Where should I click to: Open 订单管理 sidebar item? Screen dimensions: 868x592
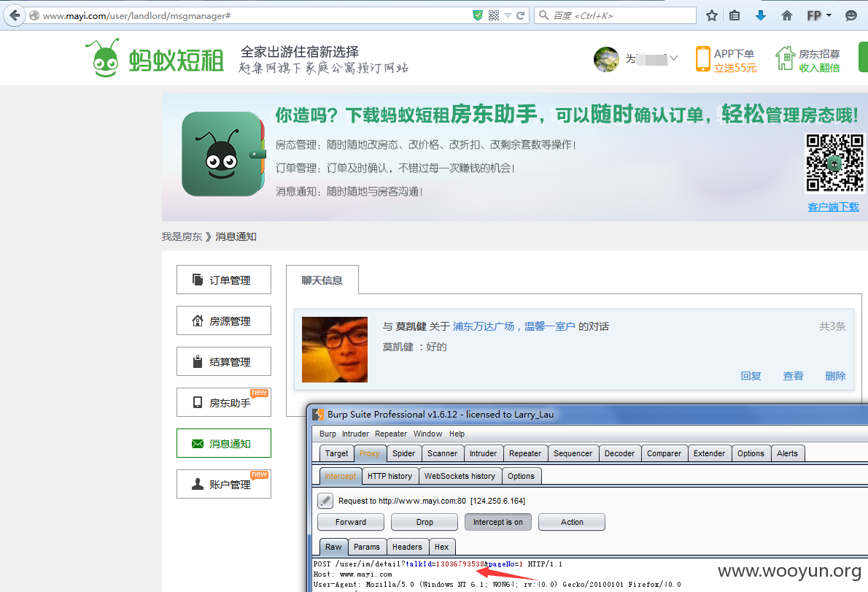[224, 280]
